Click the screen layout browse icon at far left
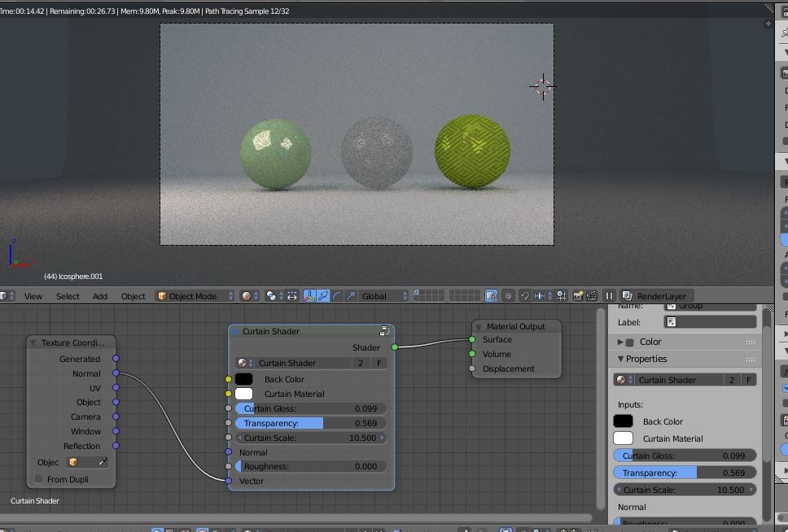The height and width of the screenshot is (532, 788). click(5, 296)
